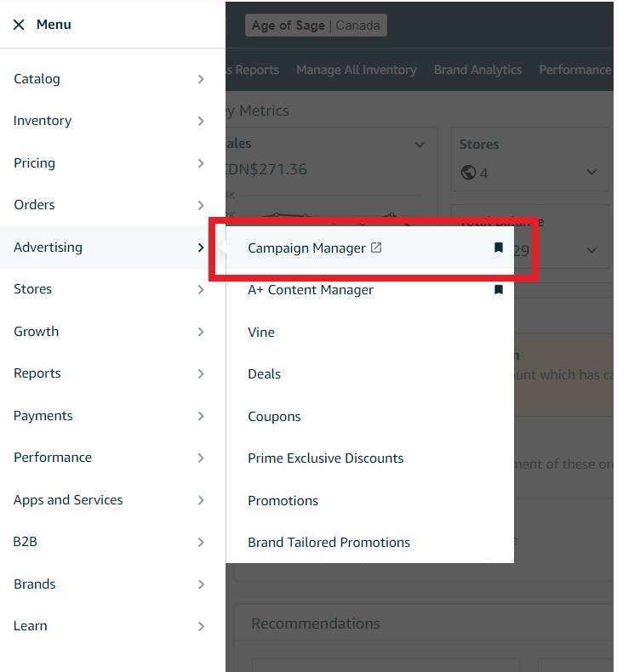Expand the Inventory submenu arrow
Image resolution: width=617 pixels, height=672 pixels.
tap(201, 121)
